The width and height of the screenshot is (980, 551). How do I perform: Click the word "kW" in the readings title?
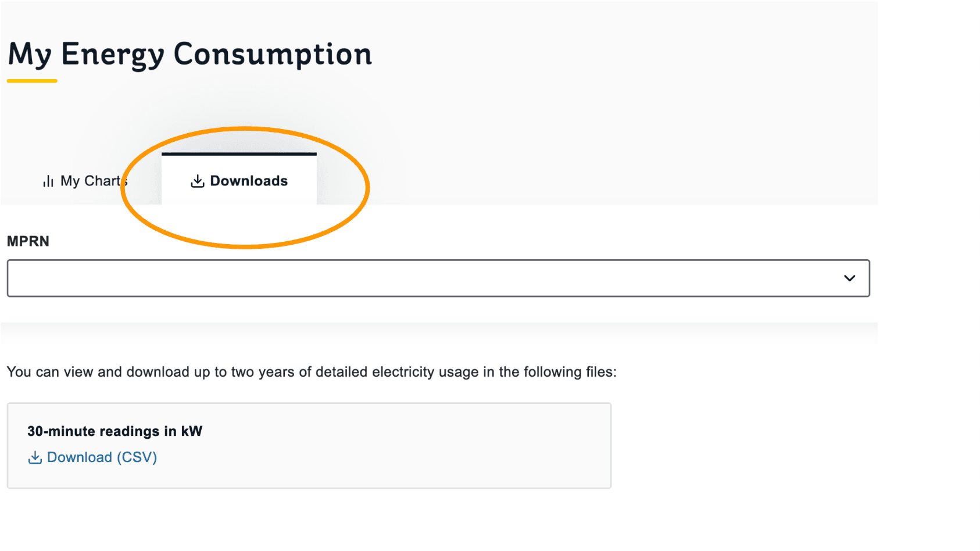pos(192,431)
